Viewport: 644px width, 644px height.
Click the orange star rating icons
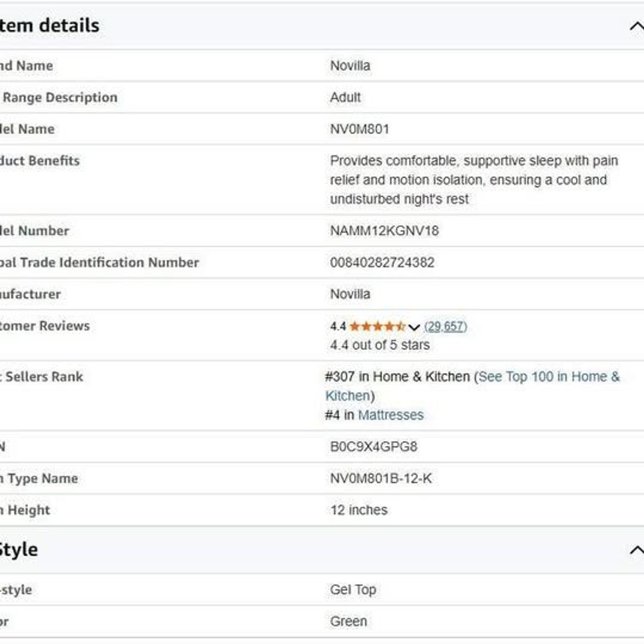(x=377, y=326)
